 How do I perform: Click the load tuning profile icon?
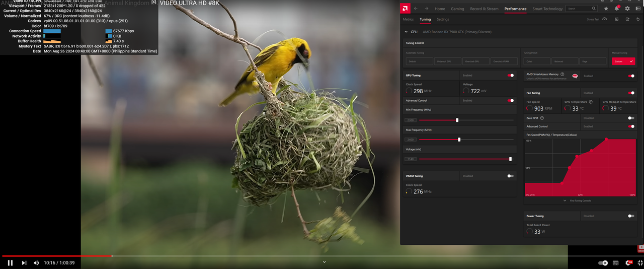(x=616, y=19)
